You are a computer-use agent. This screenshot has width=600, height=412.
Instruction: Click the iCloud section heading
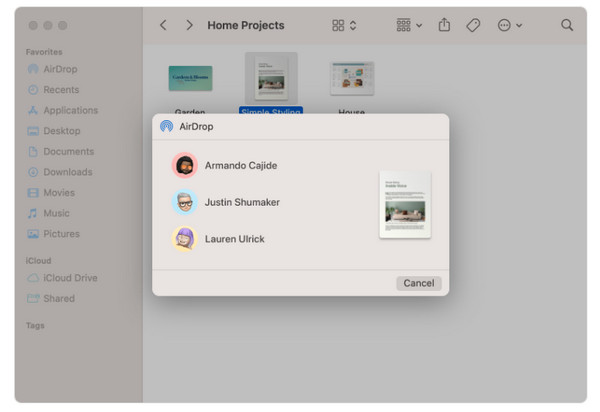[38, 261]
